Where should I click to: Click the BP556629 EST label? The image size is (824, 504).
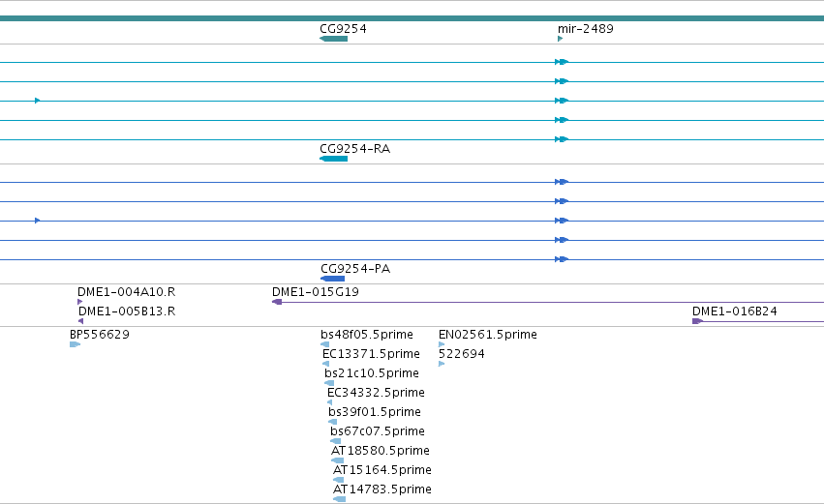point(100,334)
